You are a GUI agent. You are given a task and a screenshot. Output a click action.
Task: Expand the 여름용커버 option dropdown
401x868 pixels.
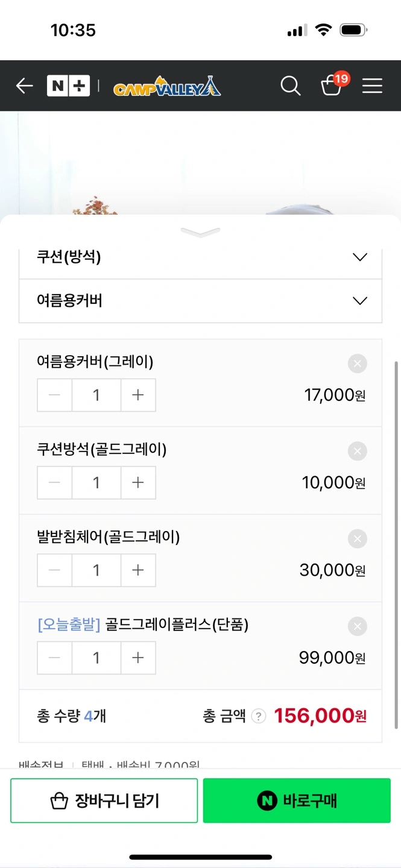coord(200,301)
